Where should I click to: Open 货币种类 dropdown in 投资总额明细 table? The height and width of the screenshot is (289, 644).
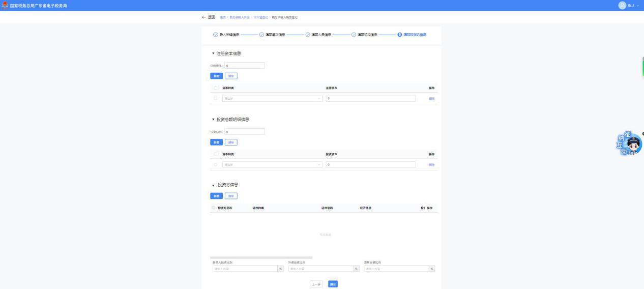pyautogui.click(x=272, y=164)
